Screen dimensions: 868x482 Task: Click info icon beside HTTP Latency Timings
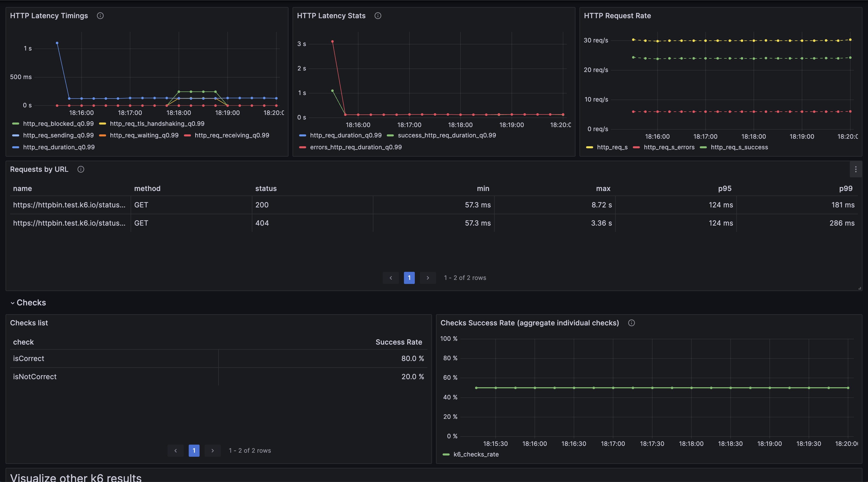click(100, 16)
